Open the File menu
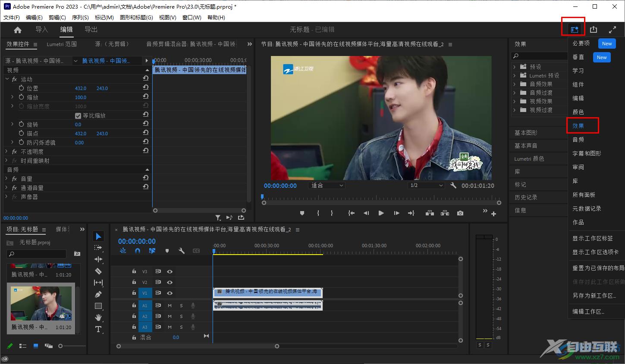625x364 pixels. 12,18
